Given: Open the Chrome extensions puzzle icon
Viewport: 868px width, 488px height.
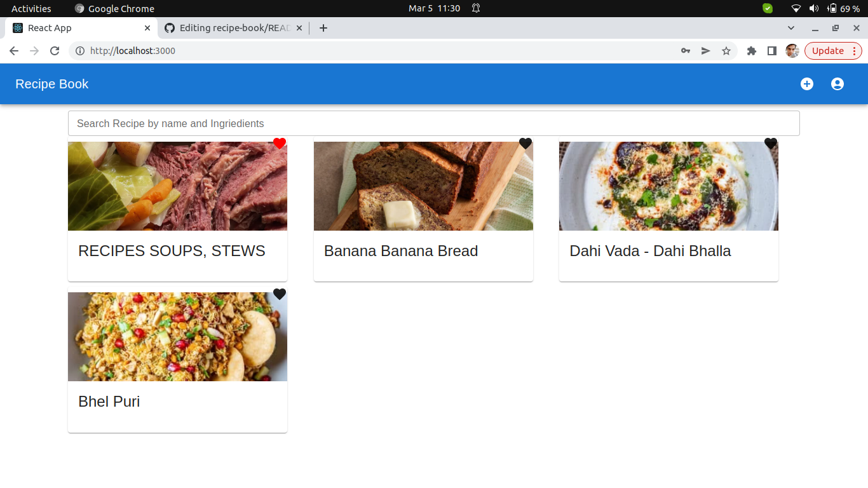Looking at the screenshot, I should [x=751, y=51].
